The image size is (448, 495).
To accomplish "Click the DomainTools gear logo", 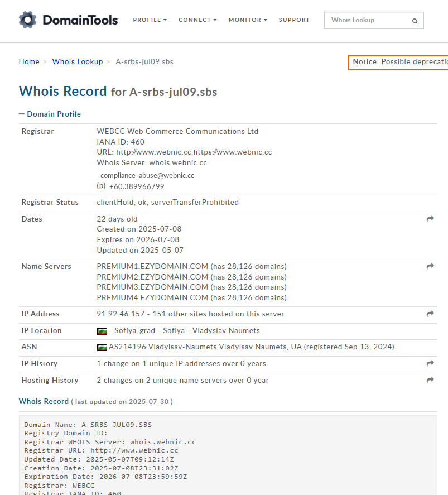I will (x=27, y=20).
